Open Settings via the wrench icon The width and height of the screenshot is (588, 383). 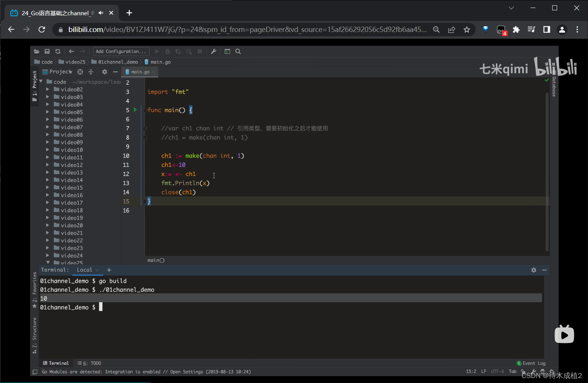(x=214, y=51)
